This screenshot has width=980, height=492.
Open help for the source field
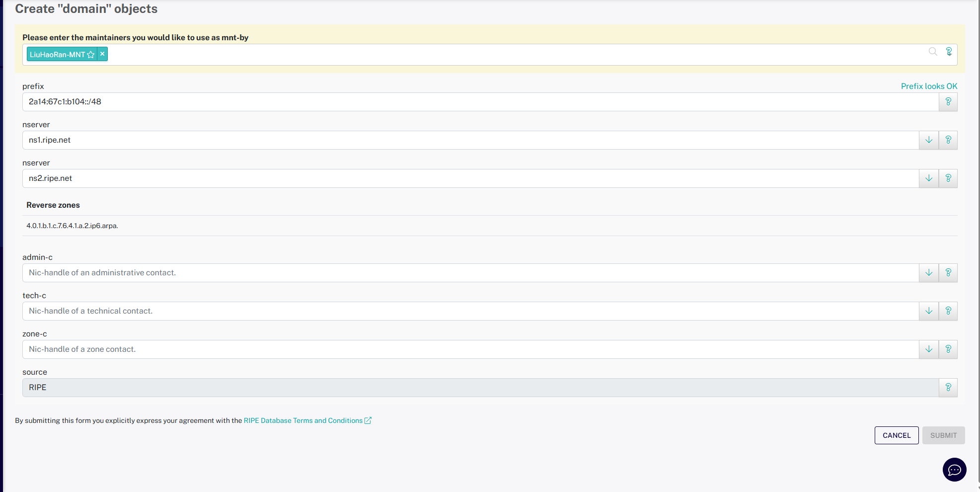coord(948,388)
